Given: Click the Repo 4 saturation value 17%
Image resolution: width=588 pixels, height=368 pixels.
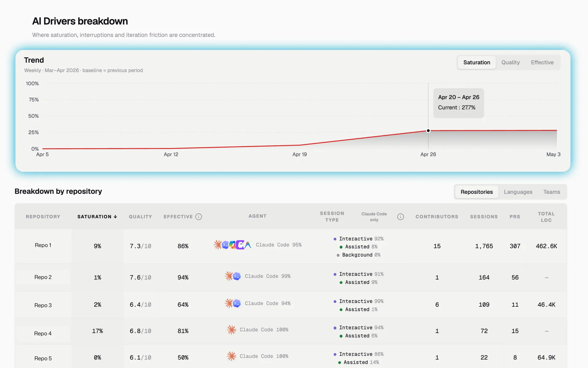Looking at the screenshot, I should coord(97,331).
